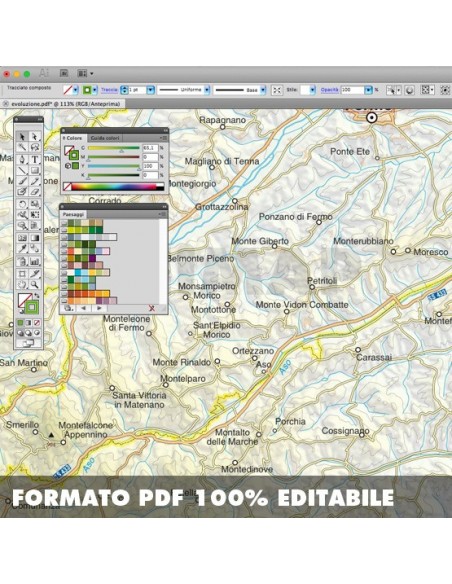Click the green stroke box in toolbox
The image size is (452, 584).
pos(32,307)
